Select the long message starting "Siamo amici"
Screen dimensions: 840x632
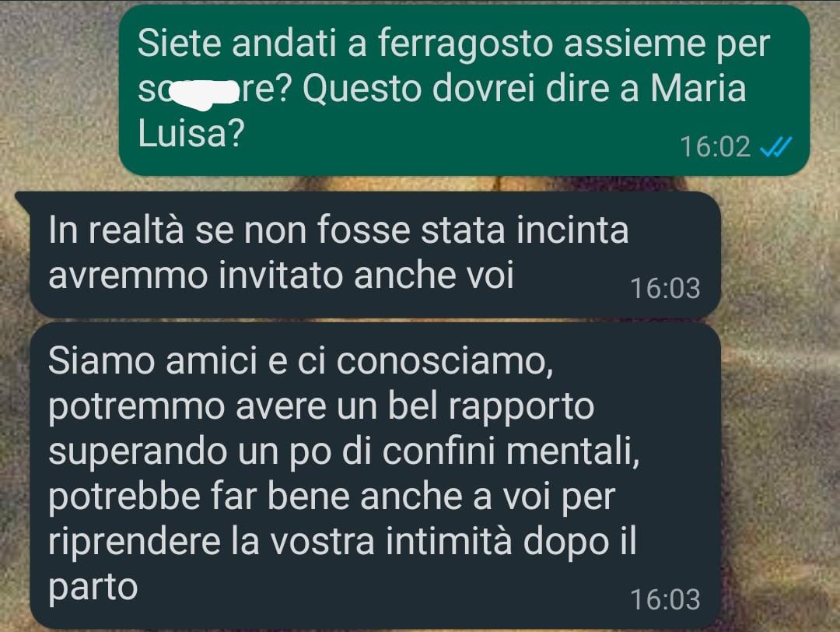tap(375, 476)
